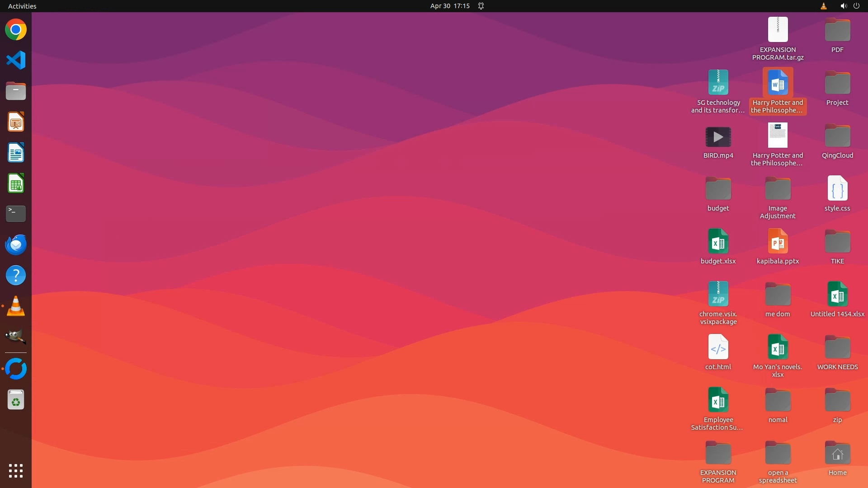
Task: Click the volume indicator in top bar
Action: [843, 6]
